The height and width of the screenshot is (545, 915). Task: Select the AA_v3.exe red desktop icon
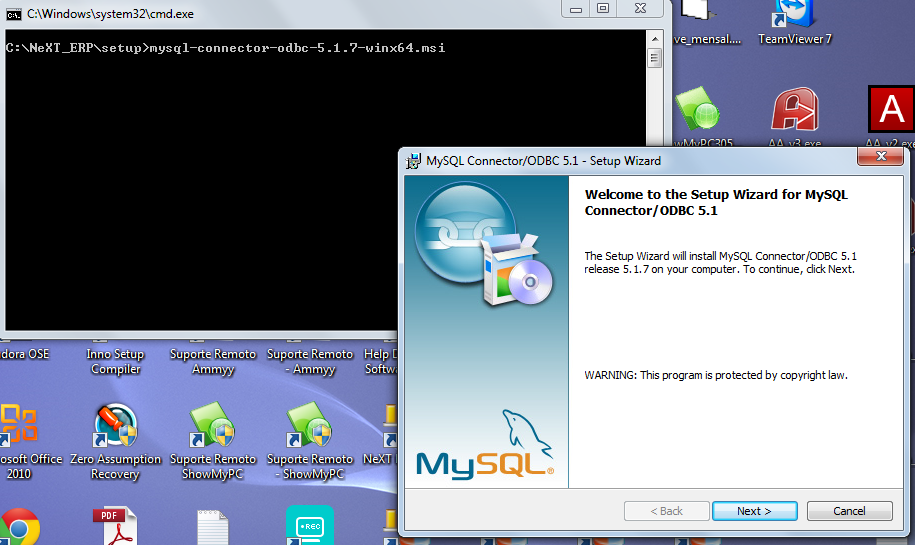(795, 109)
